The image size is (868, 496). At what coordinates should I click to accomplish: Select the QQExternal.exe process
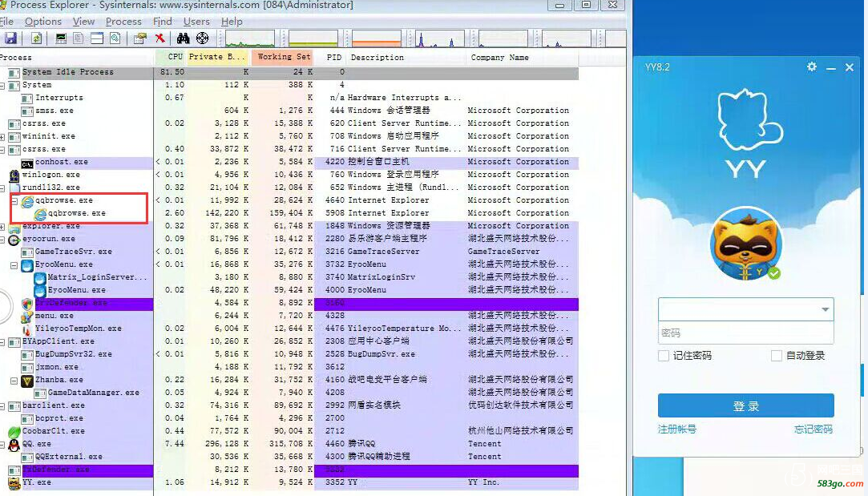pyautogui.click(x=69, y=457)
